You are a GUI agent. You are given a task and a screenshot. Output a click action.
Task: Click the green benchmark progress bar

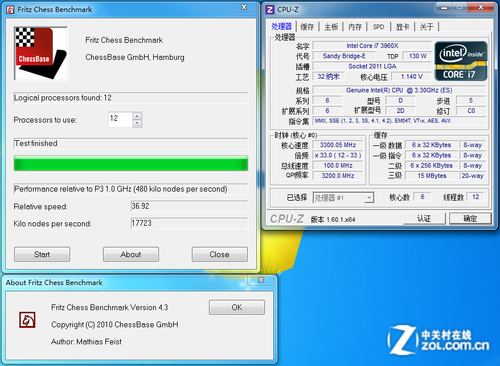[131, 163]
